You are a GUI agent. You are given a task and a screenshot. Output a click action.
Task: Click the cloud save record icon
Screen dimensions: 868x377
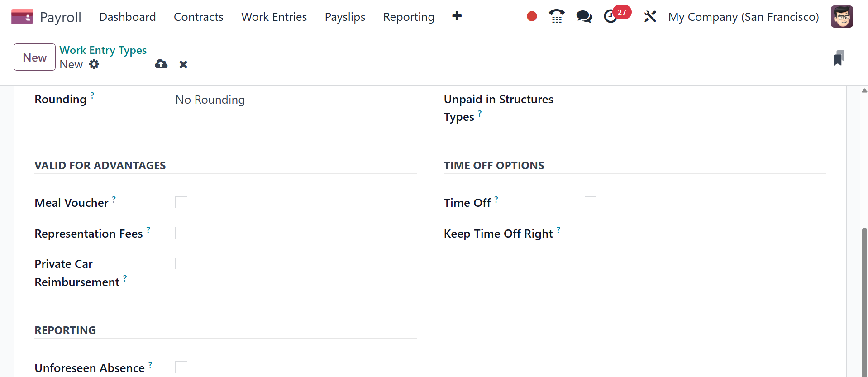click(161, 64)
